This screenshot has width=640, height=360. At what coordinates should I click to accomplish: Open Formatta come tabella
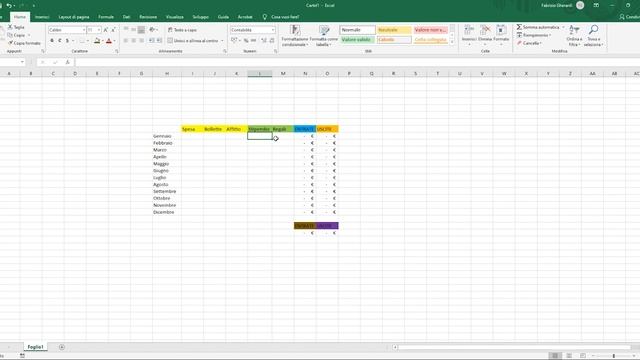324,36
